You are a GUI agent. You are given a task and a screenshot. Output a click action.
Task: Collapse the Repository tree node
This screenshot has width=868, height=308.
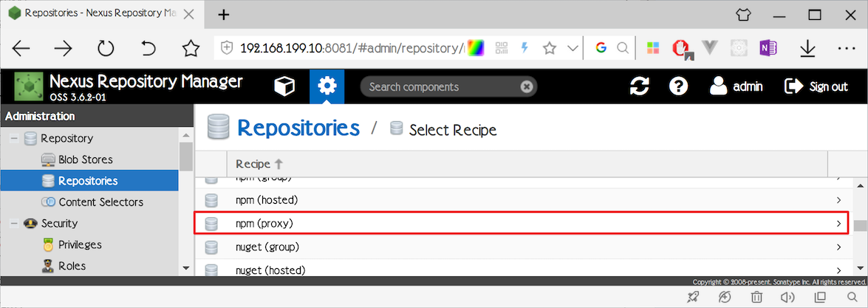(x=14, y=138)
